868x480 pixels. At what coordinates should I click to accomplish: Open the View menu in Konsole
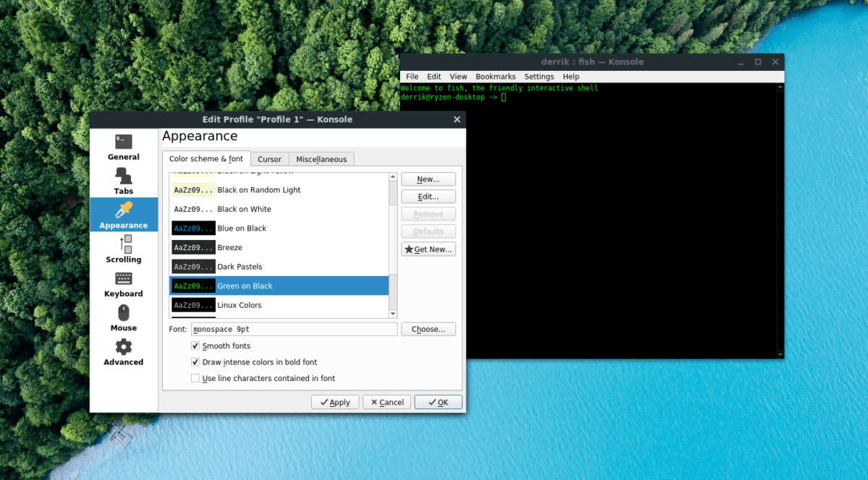click(x=459, y=77)
